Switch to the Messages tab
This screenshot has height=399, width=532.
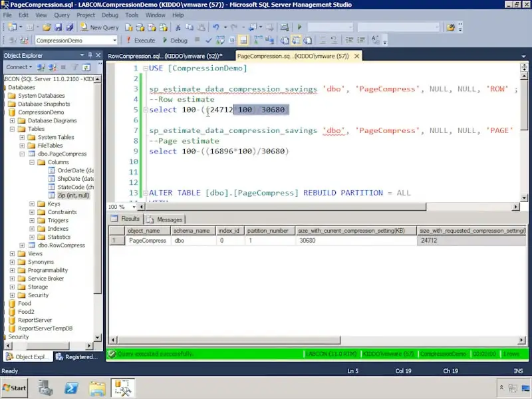coord(165,219)
